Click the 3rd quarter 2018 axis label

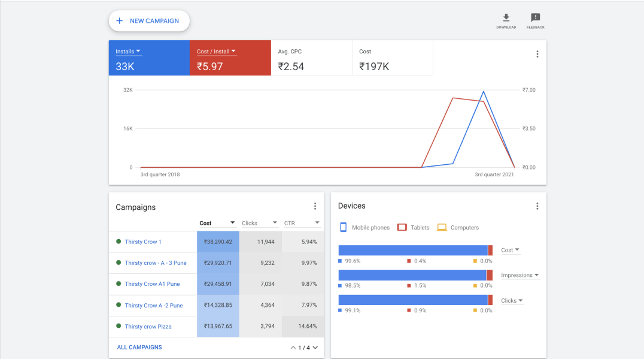click(160, 174)
